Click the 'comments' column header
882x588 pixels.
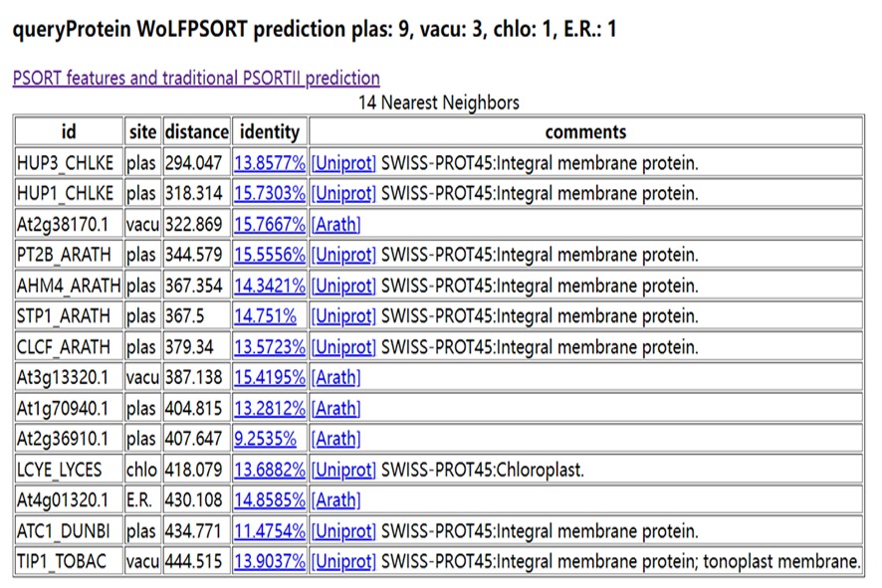point(585,131)
